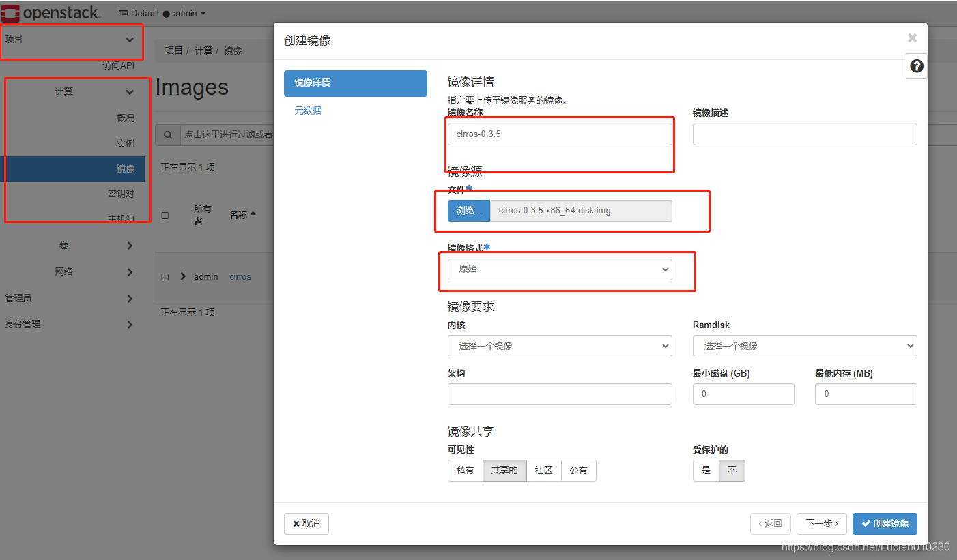Viewport: 957px width, 560px height.
Task: Set visibility to 共享的
Action: tap(504, 471)
